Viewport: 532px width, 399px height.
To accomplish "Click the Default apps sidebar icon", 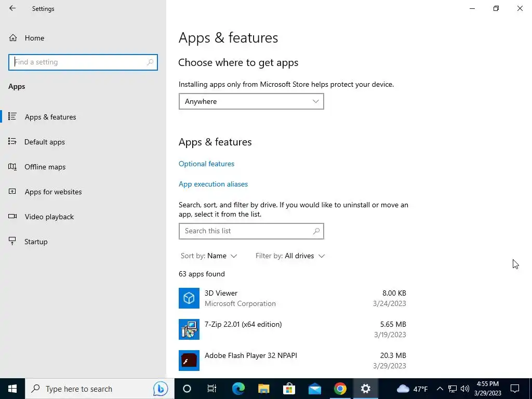I will [12, 141].
